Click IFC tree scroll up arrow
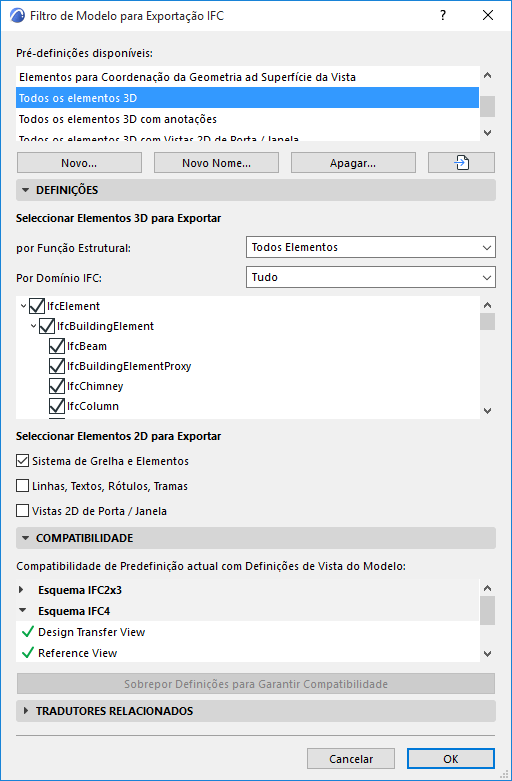This screenshot has height=781, width=512. click(488, 305)
